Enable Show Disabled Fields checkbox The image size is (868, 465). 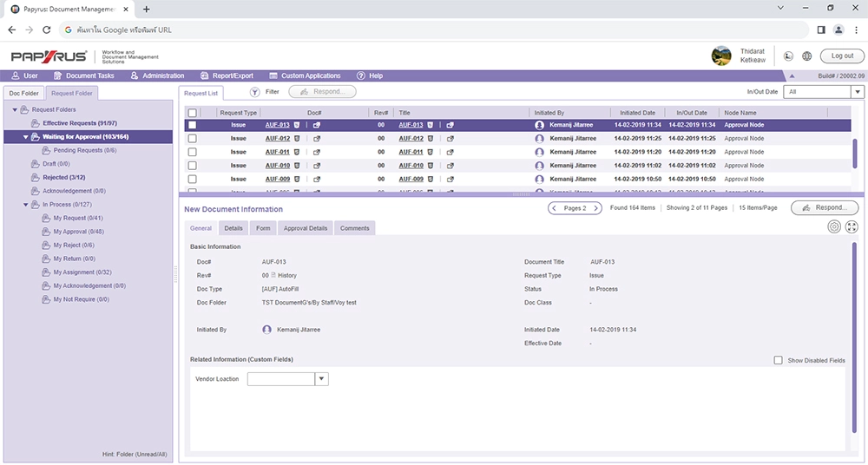point(778,360)
